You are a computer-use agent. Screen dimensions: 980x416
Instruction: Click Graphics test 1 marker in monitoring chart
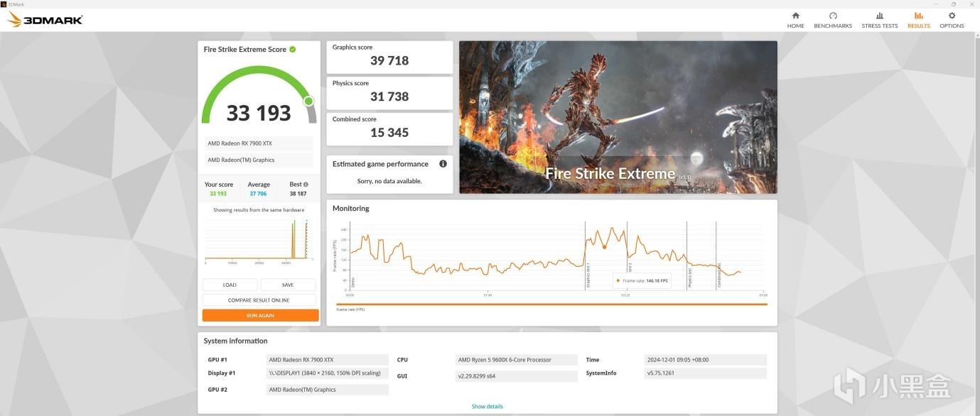587,273
